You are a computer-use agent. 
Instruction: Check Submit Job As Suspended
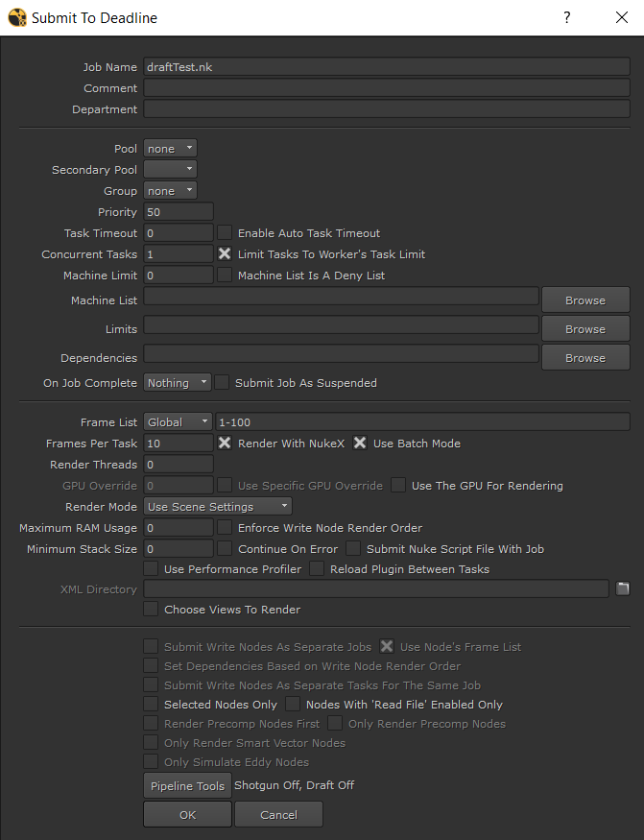point(222,382)
